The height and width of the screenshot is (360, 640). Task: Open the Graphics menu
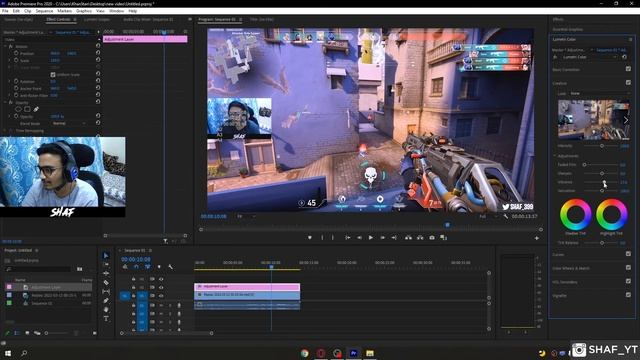pyautogui.click(x=84, y=11)
